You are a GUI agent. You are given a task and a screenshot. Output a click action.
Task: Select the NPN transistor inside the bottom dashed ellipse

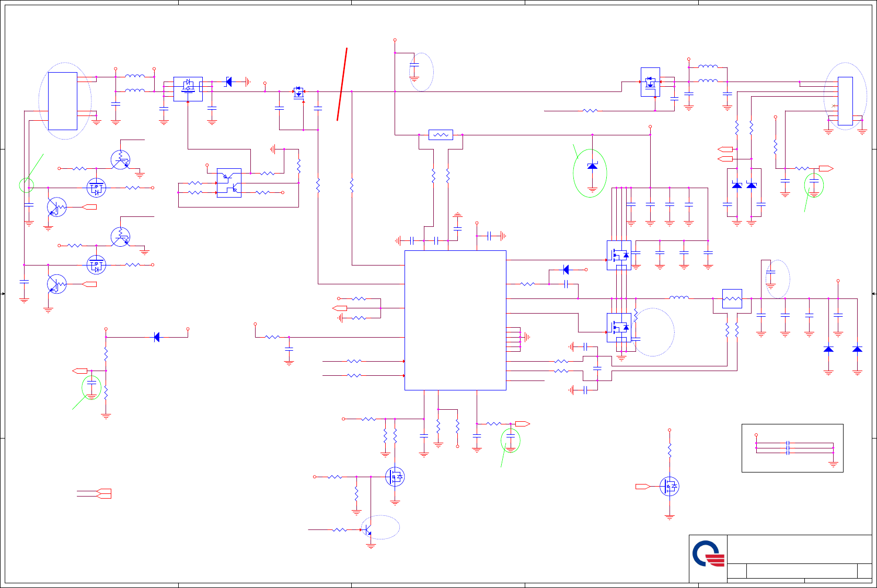pyautogui.click(x=368, y=530)
